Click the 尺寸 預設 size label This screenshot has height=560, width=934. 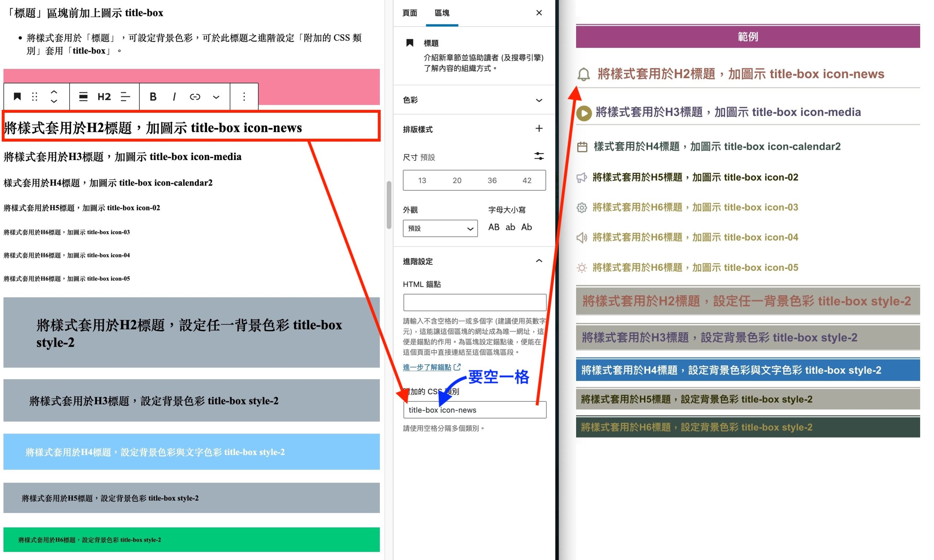click(419, 157)
